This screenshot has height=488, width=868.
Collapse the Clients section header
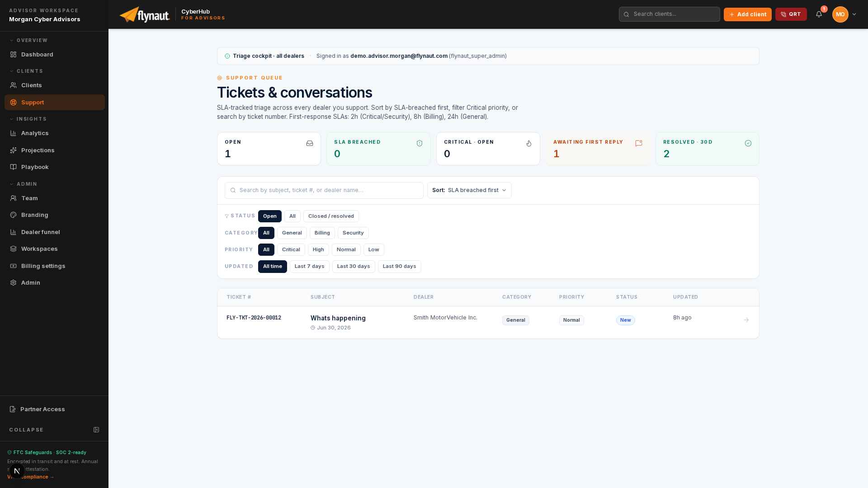(x=26, y=71)
